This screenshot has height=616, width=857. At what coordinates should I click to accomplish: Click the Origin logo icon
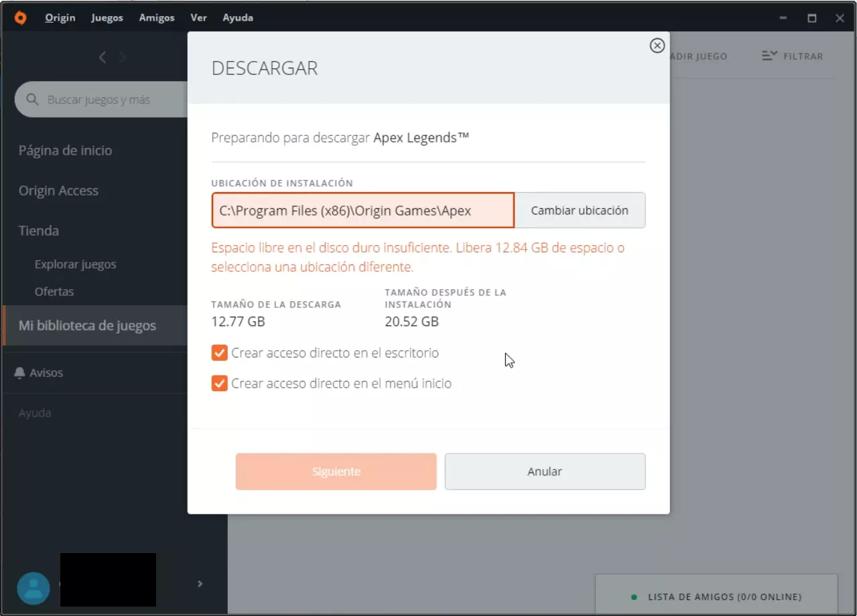click(x=20, y=18)
